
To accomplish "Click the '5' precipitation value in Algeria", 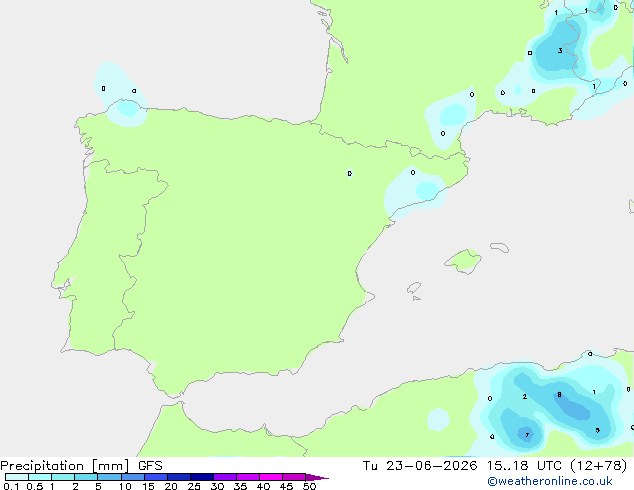I will [598, 430].
